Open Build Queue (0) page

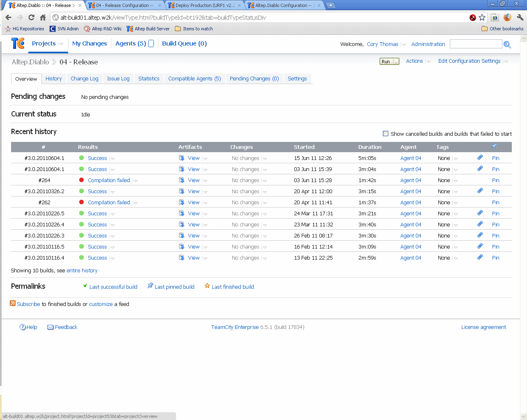coord(184,43)
